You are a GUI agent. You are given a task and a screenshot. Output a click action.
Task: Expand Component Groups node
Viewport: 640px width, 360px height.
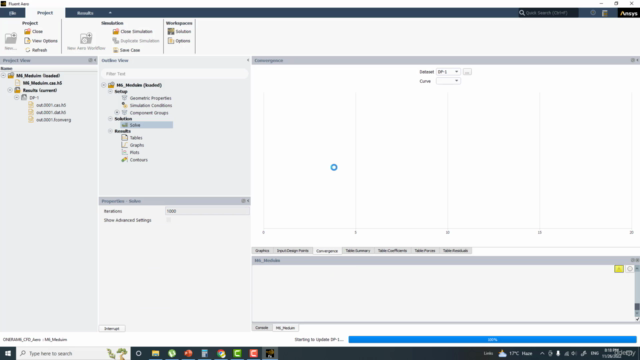(x=117, y=113)
